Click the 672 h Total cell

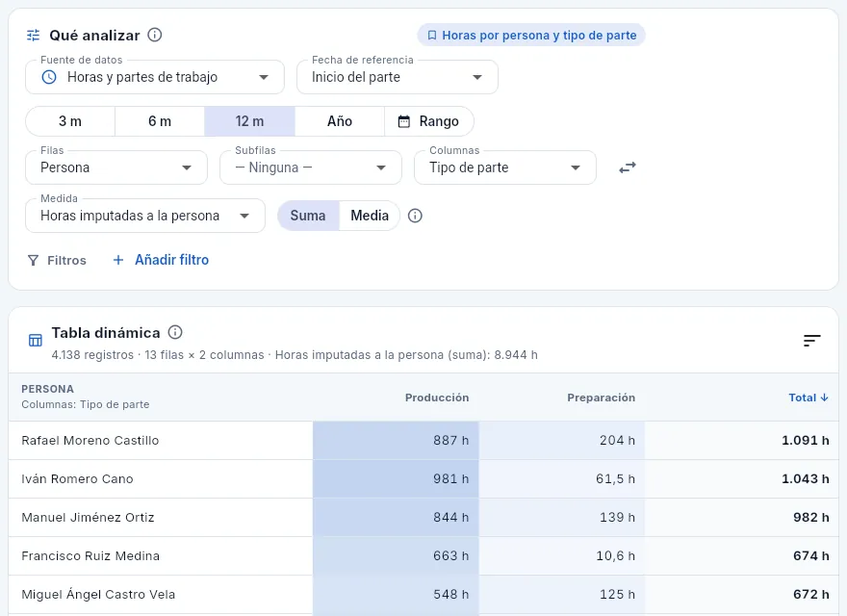pos(742,595)
